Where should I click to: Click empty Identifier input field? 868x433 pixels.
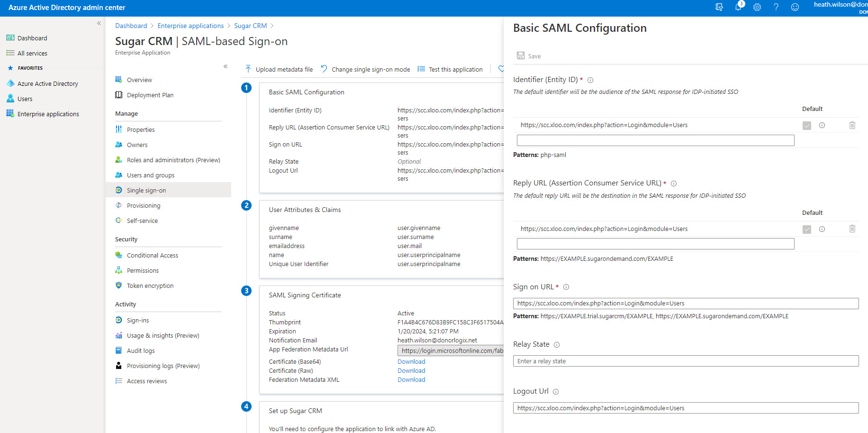click(655, 140)
